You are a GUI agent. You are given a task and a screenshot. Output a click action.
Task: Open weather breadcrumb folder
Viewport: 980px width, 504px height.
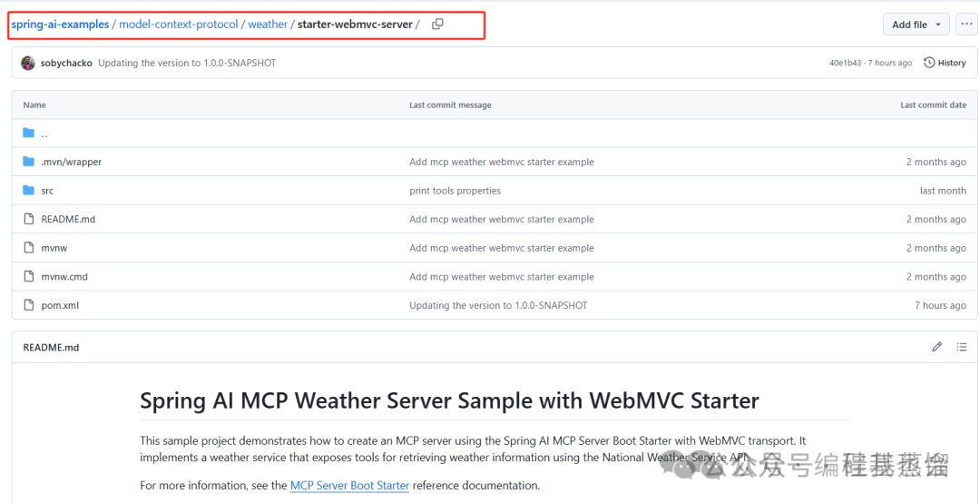pyautogui.click(x=268, y=25)
